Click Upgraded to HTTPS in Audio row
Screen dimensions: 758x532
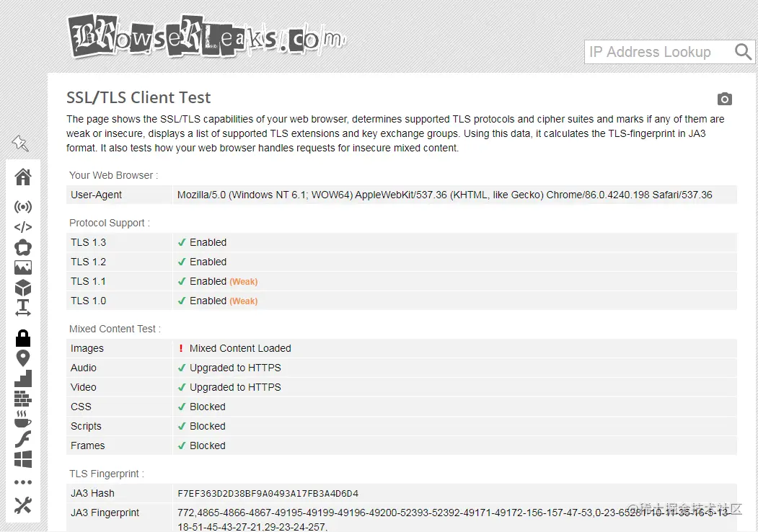pyautogui.click(x=235, y=368)
